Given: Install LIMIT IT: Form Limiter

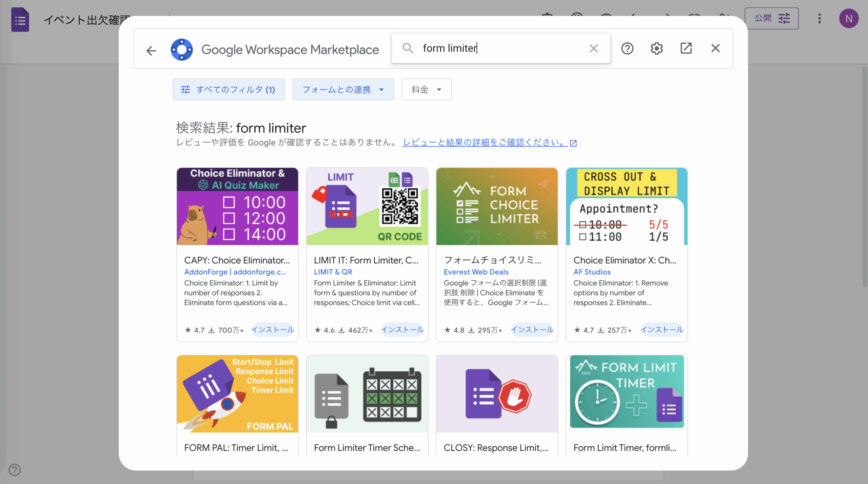Looking at the screenshot, I should tap(402, 330).
